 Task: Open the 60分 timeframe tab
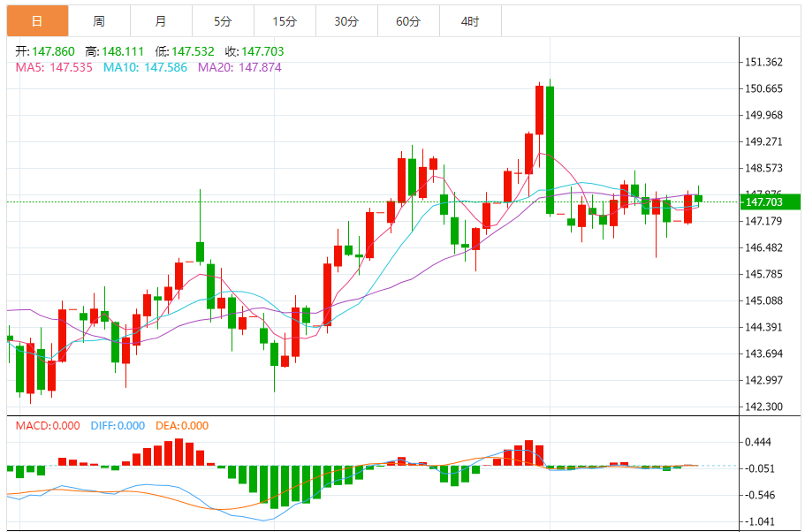(408, 21)
